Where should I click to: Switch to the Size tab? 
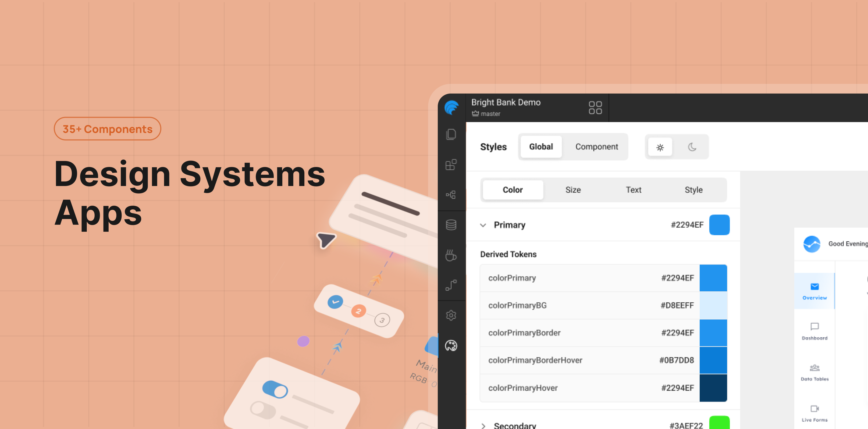coord(573,190)
